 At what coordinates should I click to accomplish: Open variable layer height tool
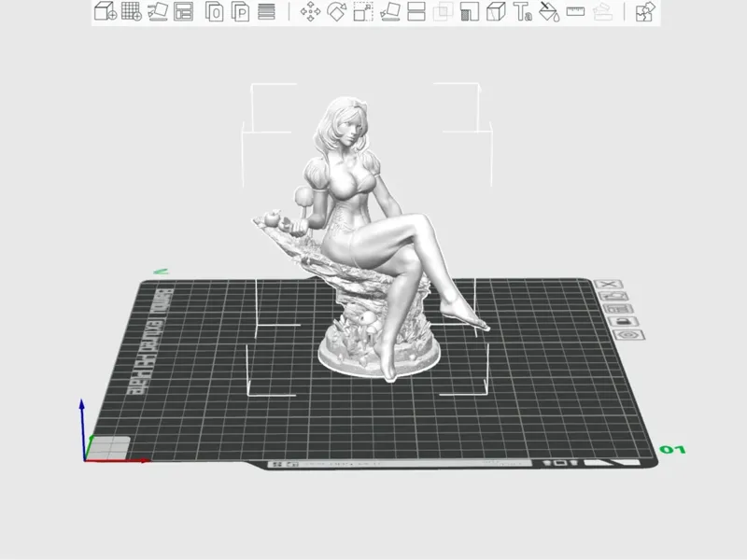(x=267, y=11)
